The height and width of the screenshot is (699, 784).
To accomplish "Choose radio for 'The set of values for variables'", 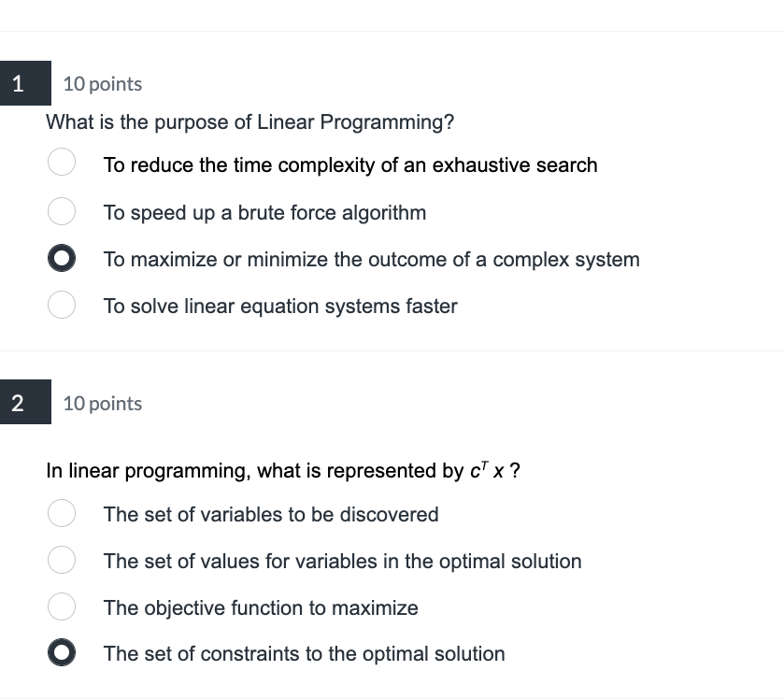I will pyautogui.click(x=62, y=560).
